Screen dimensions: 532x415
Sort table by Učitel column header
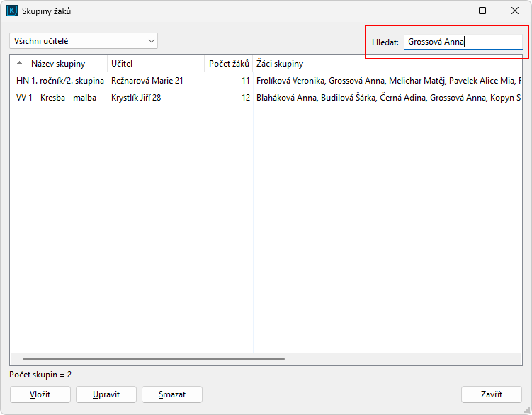click(156, 64)
